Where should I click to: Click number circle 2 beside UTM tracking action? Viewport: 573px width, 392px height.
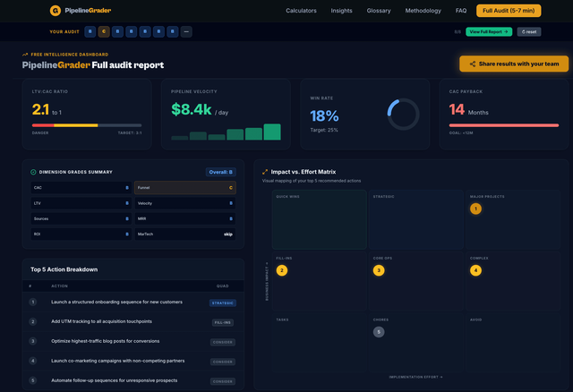(x=33, y=322)
